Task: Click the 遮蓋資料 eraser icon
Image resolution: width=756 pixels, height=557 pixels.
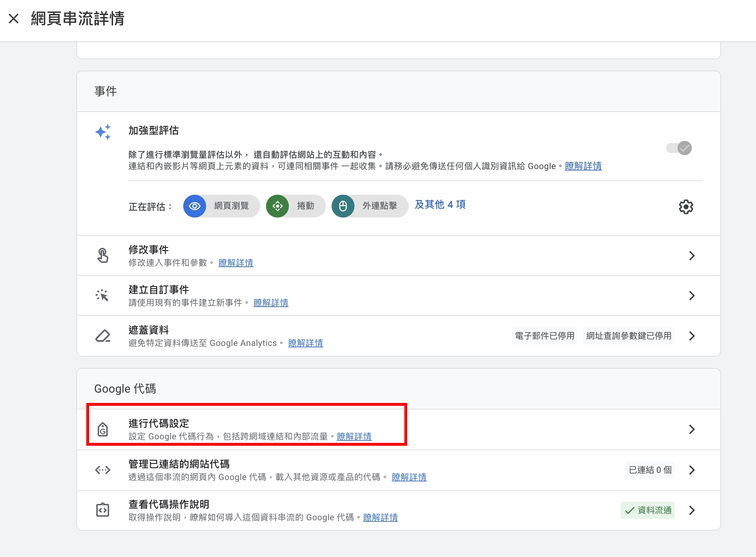Action: (x=103, y=336)
